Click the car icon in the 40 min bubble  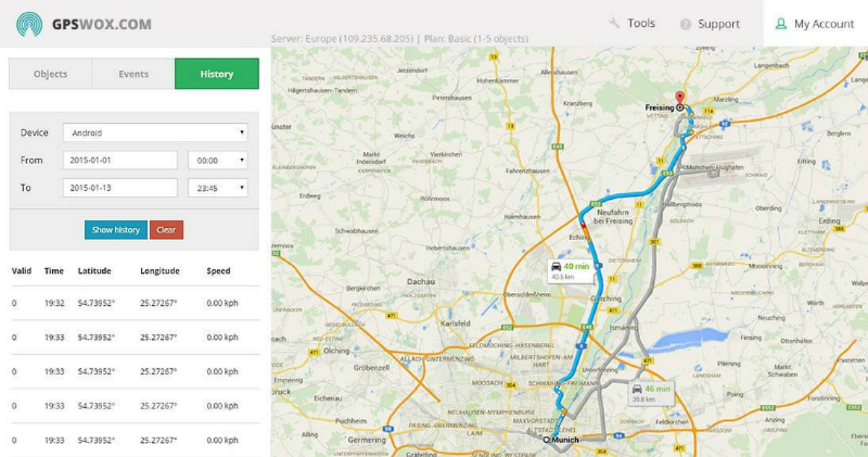(x=556, y=266)
